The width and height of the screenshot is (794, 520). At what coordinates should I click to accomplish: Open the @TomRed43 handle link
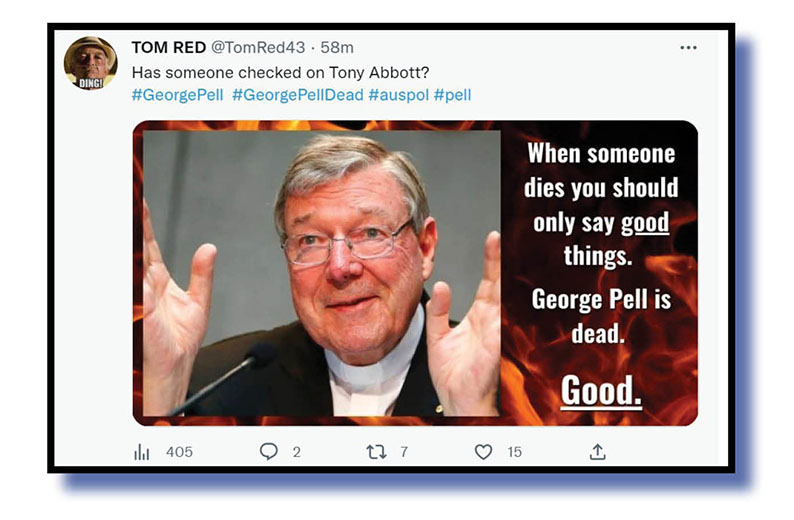(x=258, y=48)
